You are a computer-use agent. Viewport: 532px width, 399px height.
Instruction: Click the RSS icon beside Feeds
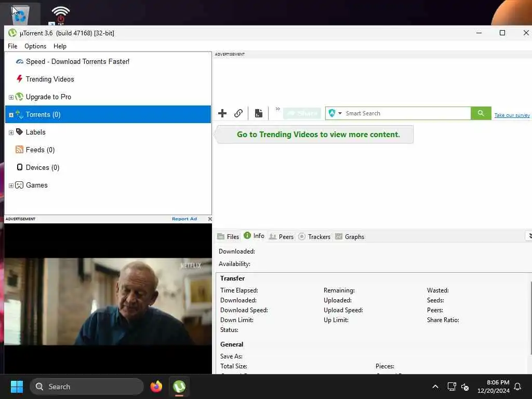click(x=19, y=150)
